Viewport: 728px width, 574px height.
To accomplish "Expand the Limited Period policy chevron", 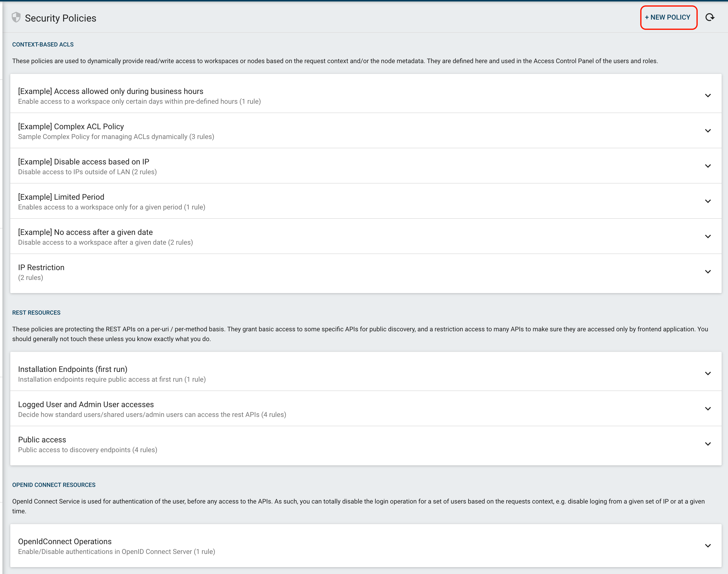I will click(x=708, y=202).
